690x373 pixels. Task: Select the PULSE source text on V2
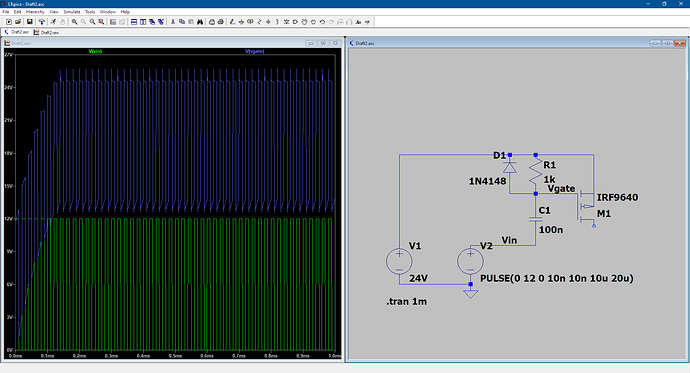click(557, 278)
